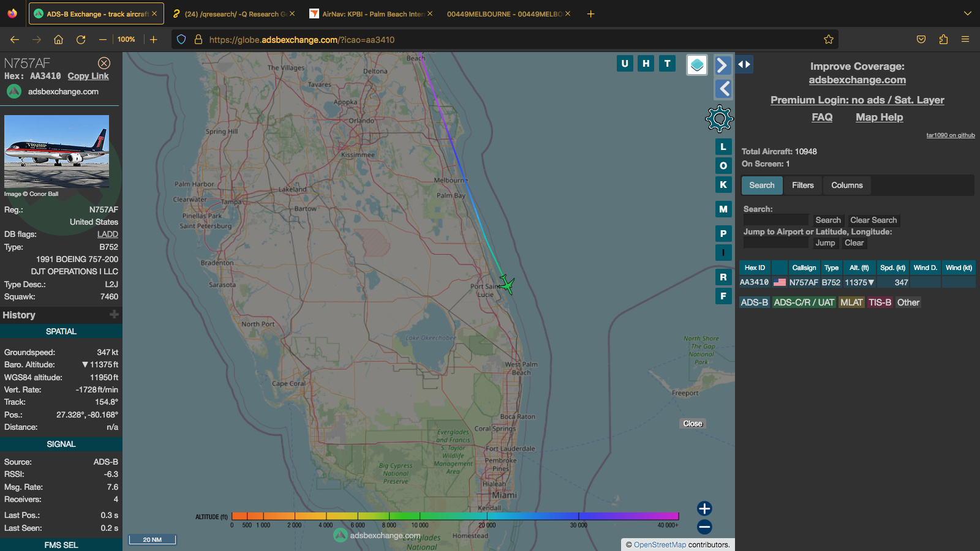Open the Firefox hamburger menu

click(965, 39)
